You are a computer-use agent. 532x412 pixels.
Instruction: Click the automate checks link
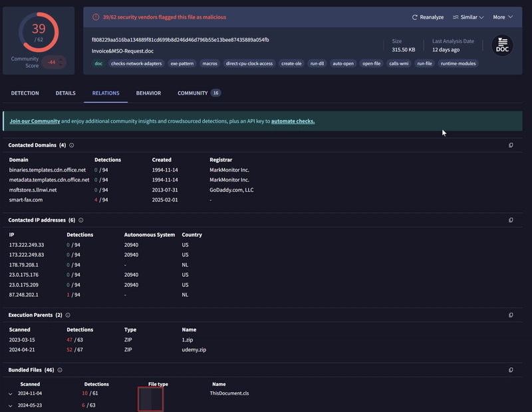coord(293,121)
